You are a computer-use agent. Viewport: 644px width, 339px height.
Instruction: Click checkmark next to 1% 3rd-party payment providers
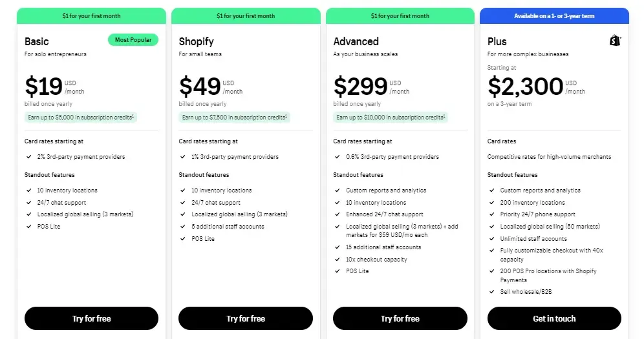183,157
